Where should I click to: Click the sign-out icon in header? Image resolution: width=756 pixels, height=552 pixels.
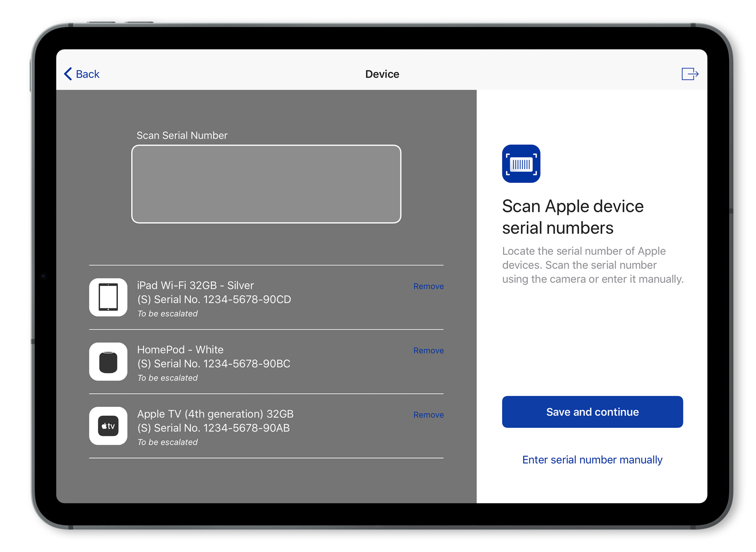coord(690,74)
